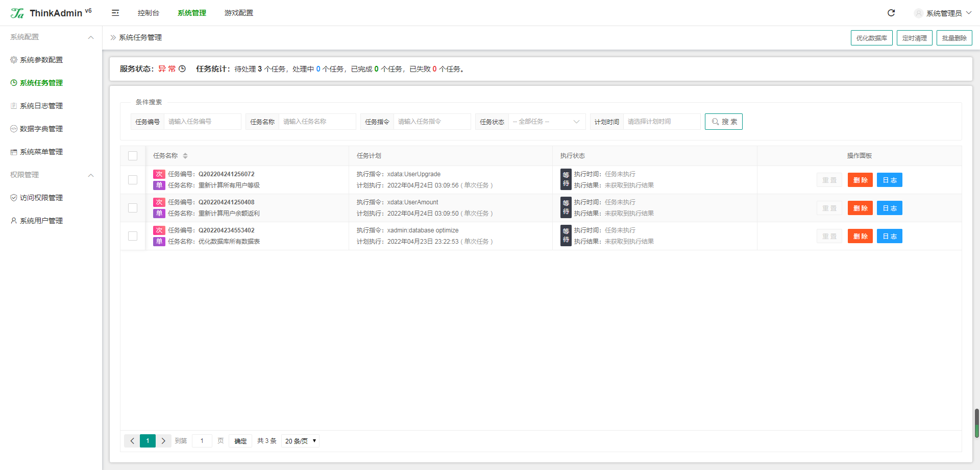Viewport: 980px width, 470px height.
Task: Open the 20 条/页 page size dropdown
Action: click(300, 441)
